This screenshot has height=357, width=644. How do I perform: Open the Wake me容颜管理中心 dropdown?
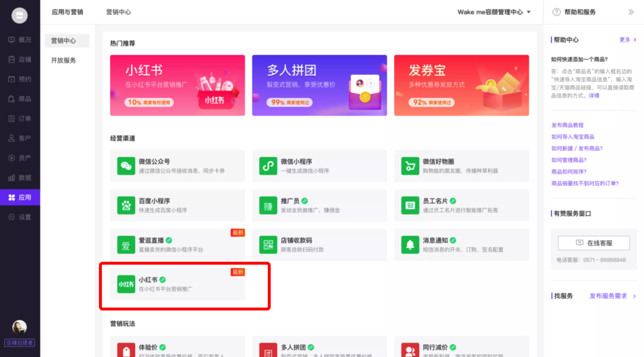494,12
